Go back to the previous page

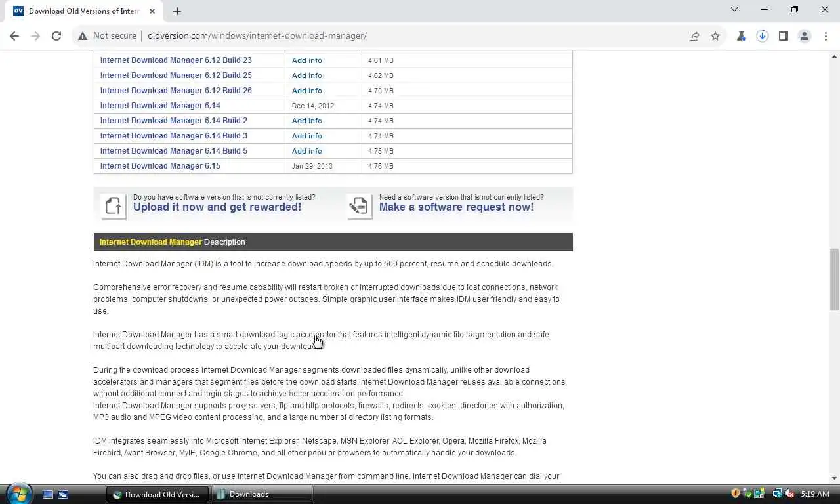click(x=14, y=36)
